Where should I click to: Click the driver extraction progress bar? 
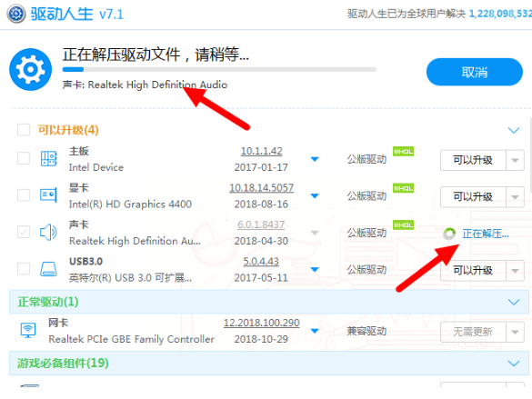pos(219,69)
